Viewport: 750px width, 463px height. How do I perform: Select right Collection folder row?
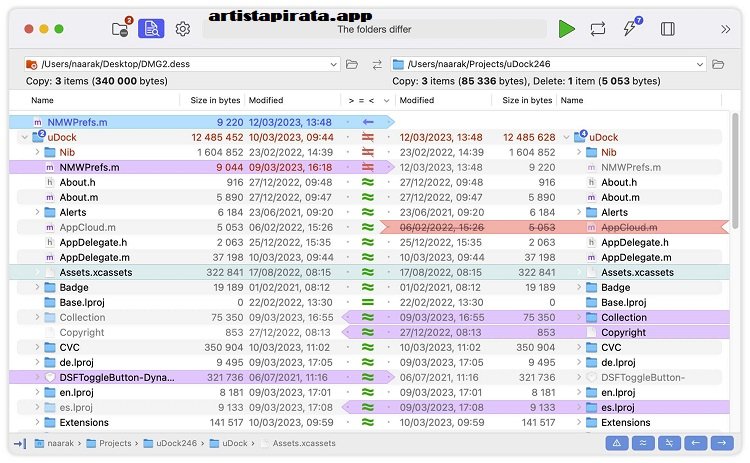point(537,317)
